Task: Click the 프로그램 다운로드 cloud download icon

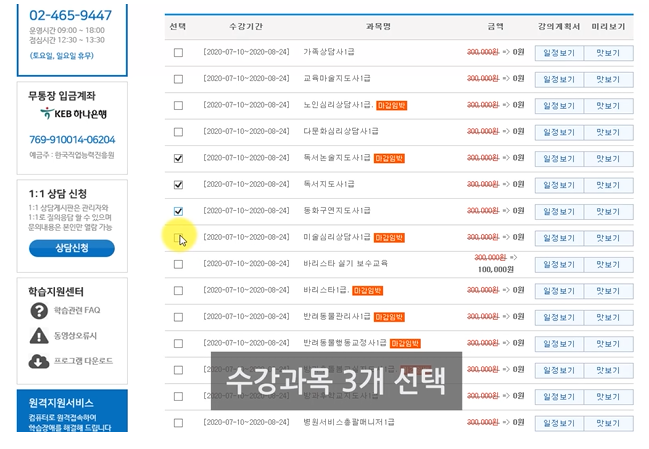Action: (39, 361)
